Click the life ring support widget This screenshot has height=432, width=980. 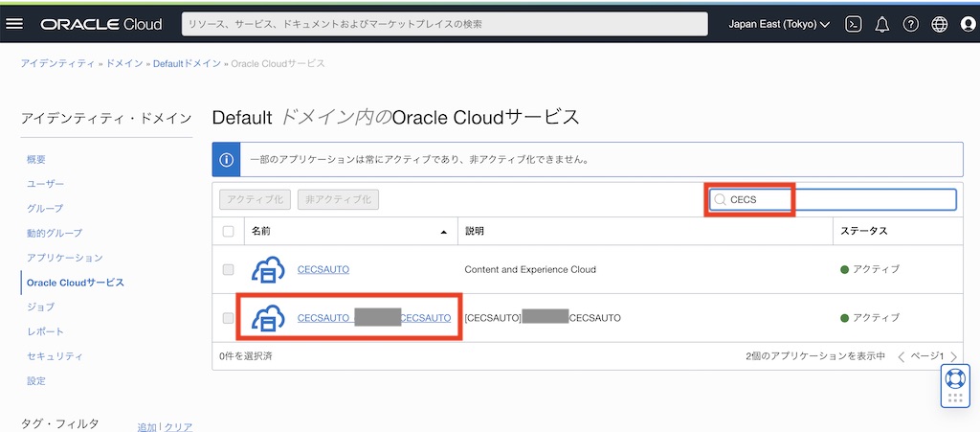pyautogui.click(x=955, y=378)
